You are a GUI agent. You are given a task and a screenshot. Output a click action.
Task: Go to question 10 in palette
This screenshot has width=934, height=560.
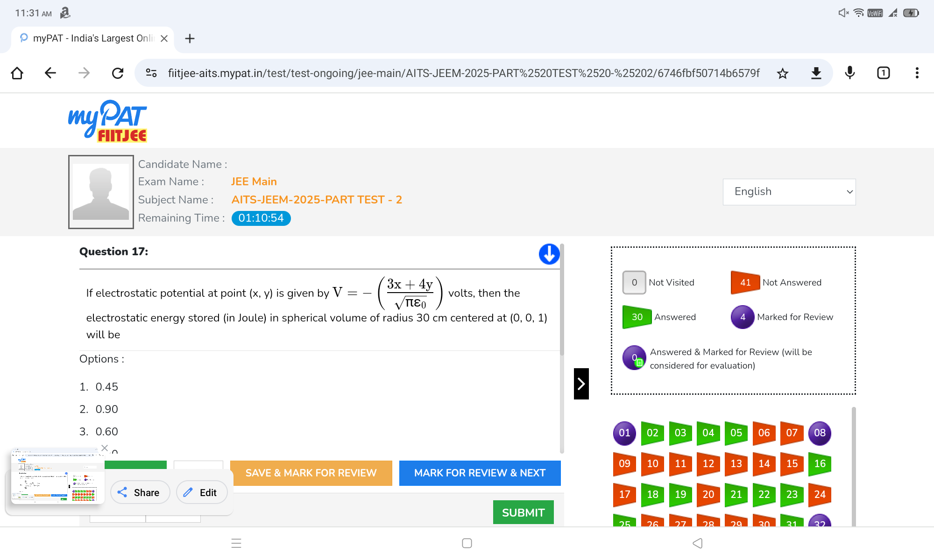(652, 464)
